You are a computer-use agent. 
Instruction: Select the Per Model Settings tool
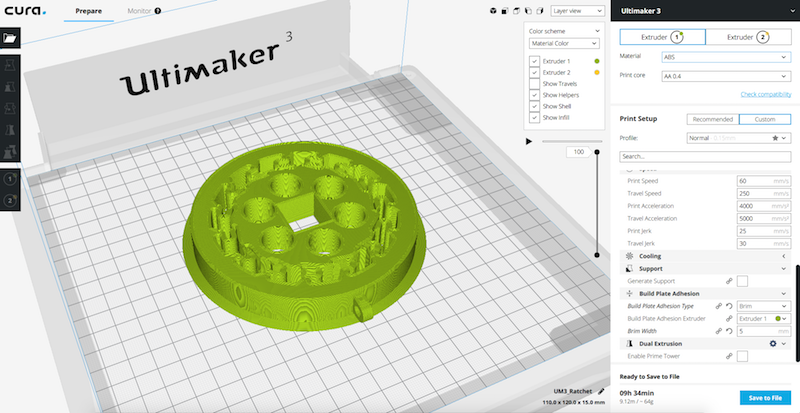pos(10,130)
